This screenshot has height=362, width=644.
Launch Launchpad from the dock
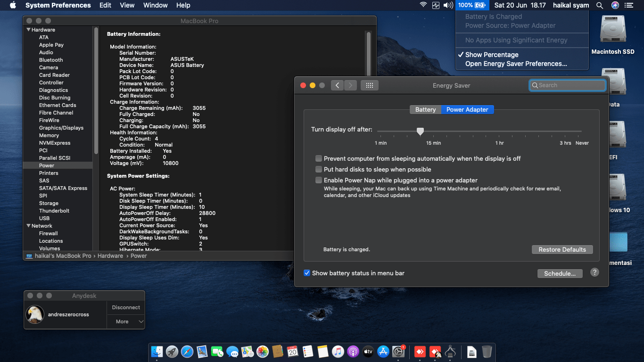pyautogui.click(x=172, y=352)
